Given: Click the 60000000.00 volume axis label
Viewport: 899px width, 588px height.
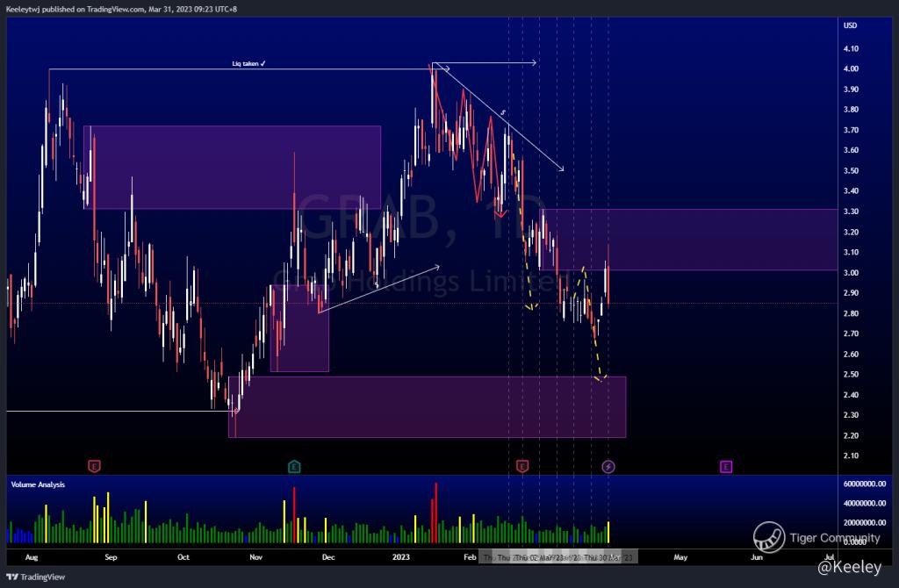Looking at the screenshot, I should (865, 484).
